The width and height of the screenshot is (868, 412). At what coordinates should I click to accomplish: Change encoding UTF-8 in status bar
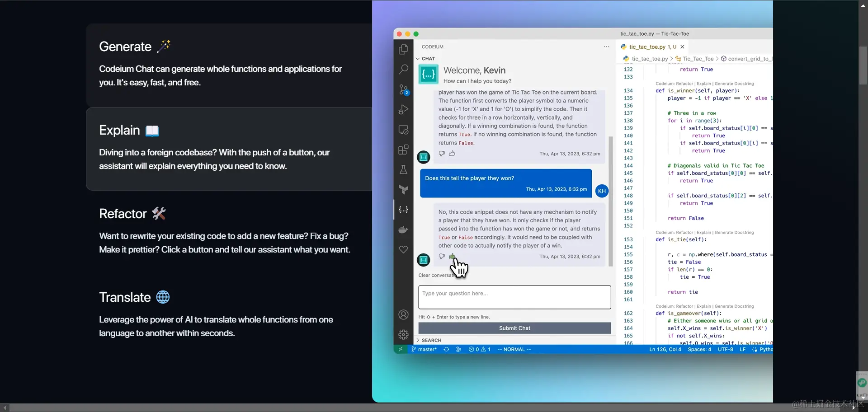coord(726,349)
